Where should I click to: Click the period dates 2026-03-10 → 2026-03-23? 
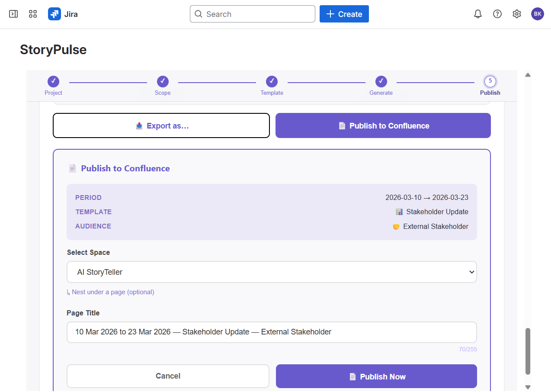point(427,197)
